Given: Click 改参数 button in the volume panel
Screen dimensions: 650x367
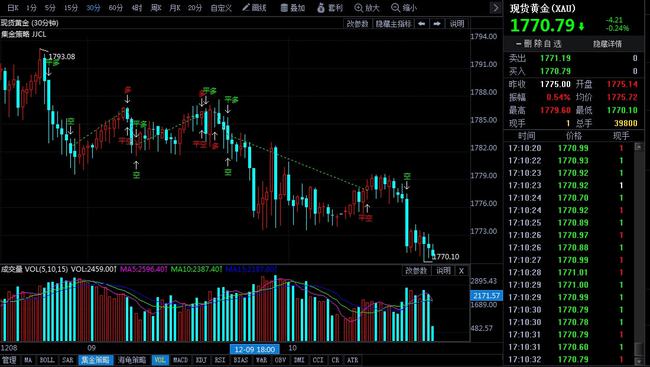Looking at the screenshot, I should (416, 271).
